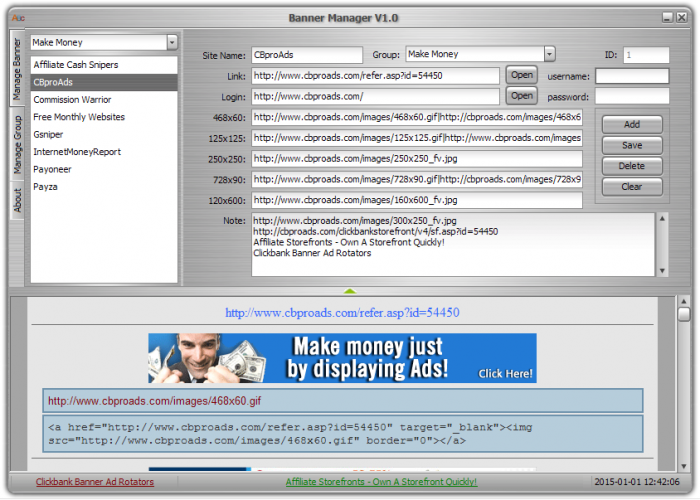Expand the Group combo box arrow
Screen dimensions: 700x500
tap(549, 54)
